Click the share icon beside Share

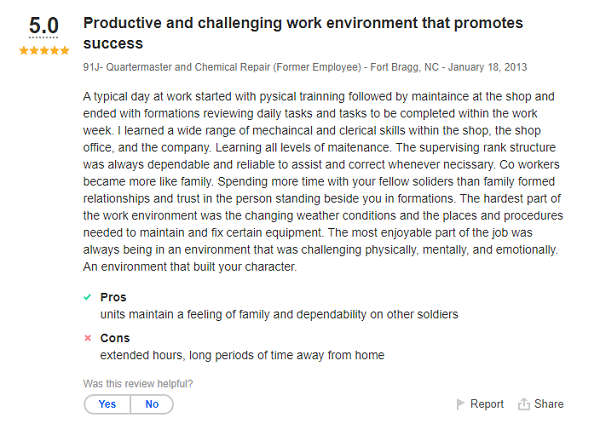pos(523,404)
